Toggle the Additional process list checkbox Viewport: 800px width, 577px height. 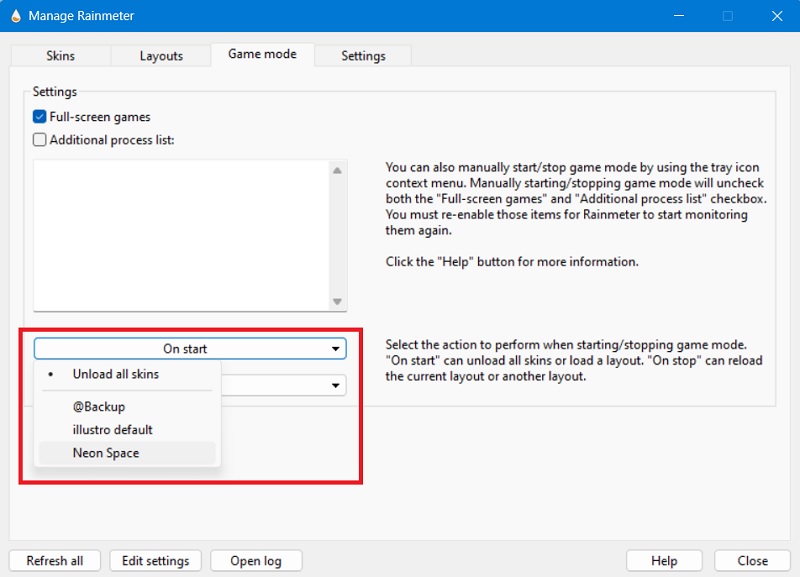[x=40, y=140]
